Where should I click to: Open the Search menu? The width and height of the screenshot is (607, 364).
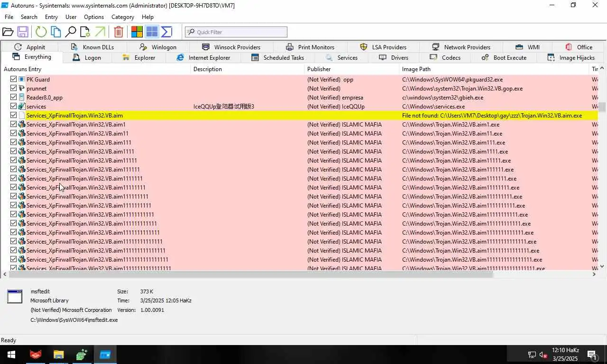[x=29, y=17]
